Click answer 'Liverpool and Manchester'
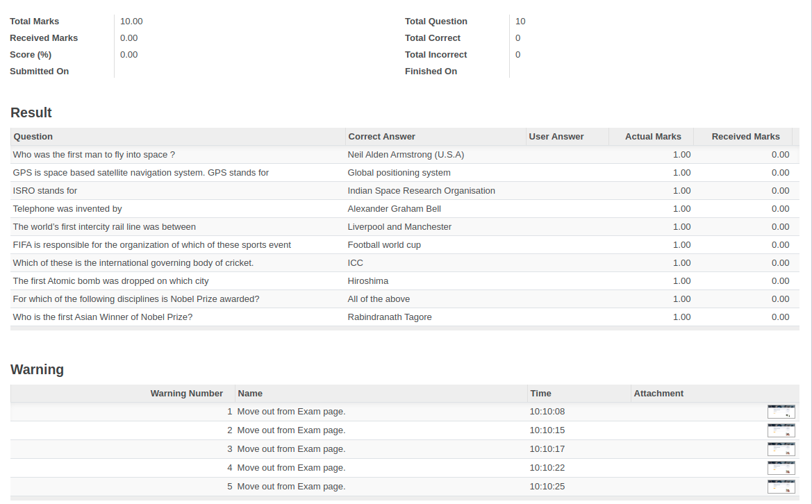 400,227
